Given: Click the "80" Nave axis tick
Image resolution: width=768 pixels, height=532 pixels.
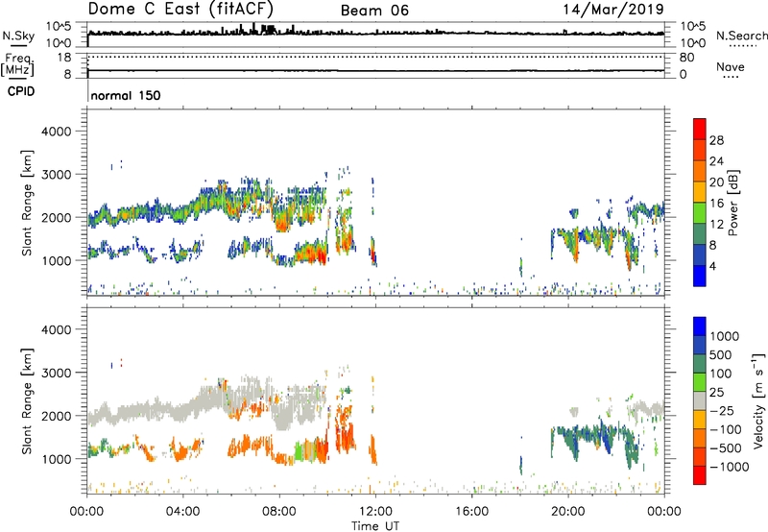Looking at the screenshot, I should (686, 58).
